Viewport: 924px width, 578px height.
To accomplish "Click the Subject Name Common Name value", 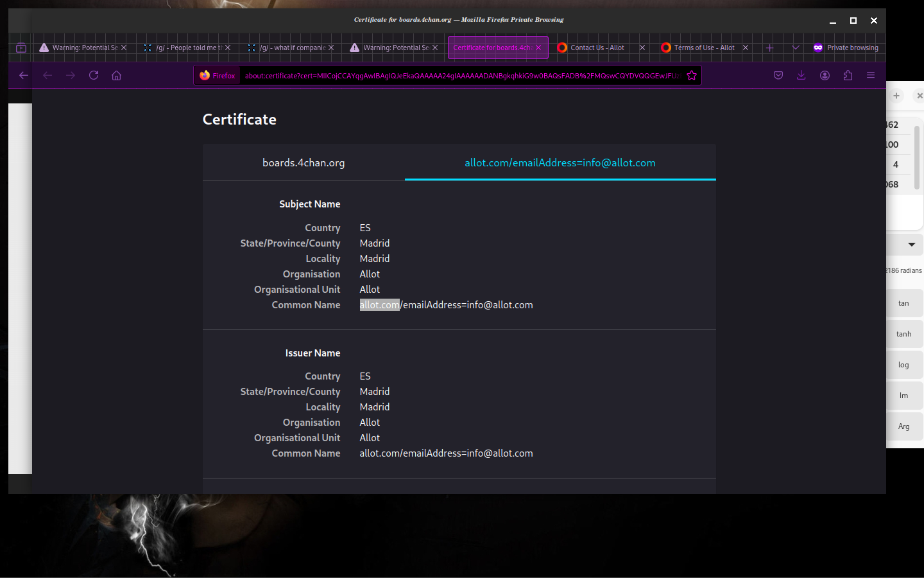I will 446,305.
